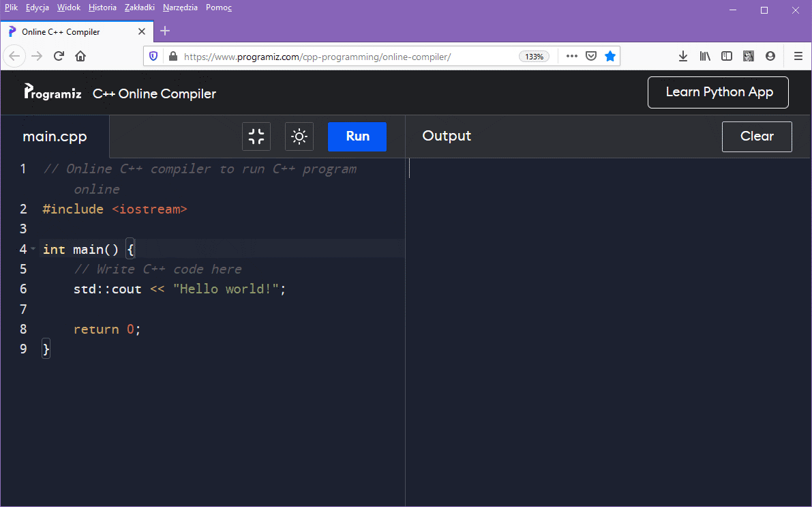Click the fullscreen collapse icon in editor
The width and height of the screenshot is (812, 507).
coord(256,136)
